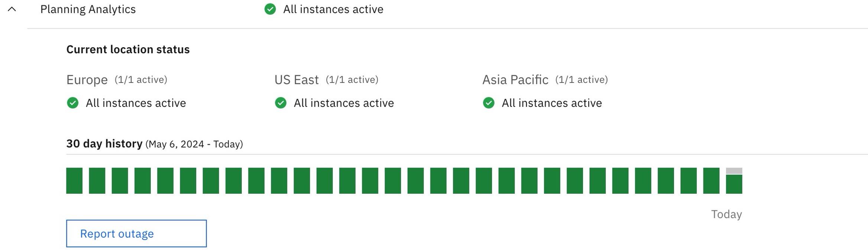
Task: Click the 30 day history heading
Action: tap(104, 143)
